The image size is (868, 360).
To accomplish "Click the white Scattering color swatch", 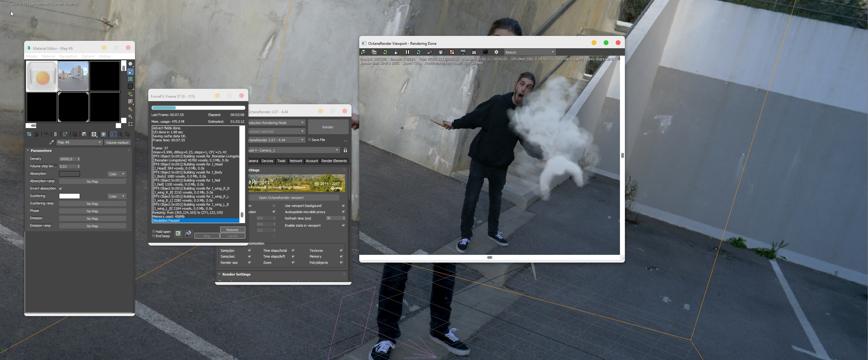I will click(x=70, y=196).
